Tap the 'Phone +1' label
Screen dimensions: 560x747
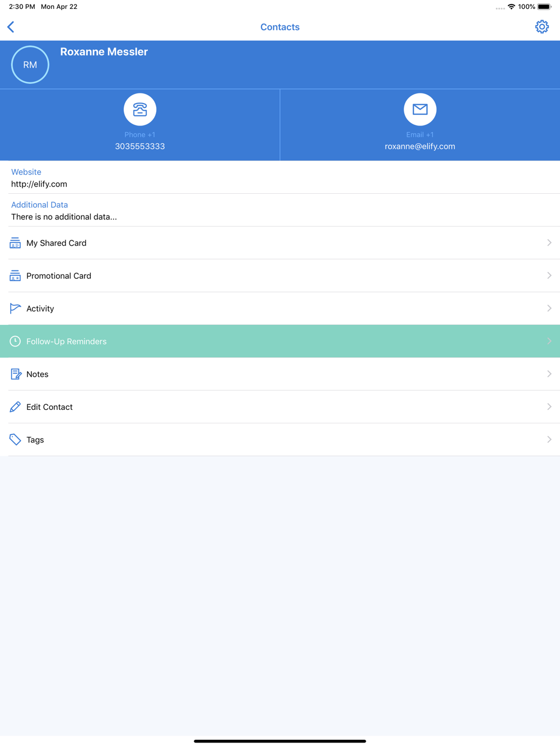(140, 134)
